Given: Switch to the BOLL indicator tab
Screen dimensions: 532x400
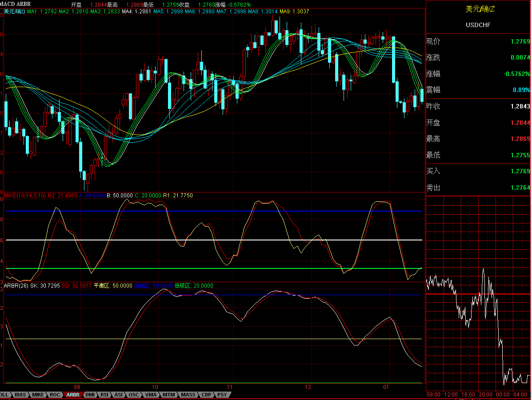Looking at the screenshot, I should click(x=4, y=395).
